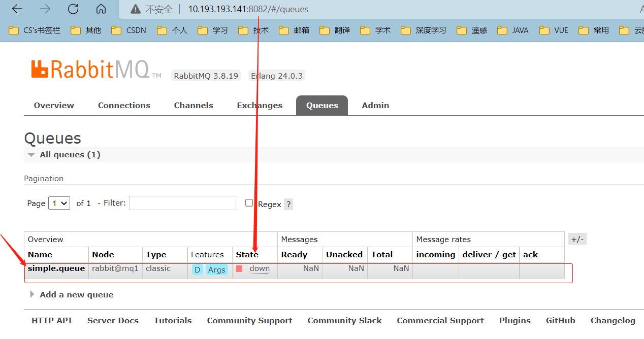
Task: Click the browser forward arrow
Action: (x=45, y=9)
